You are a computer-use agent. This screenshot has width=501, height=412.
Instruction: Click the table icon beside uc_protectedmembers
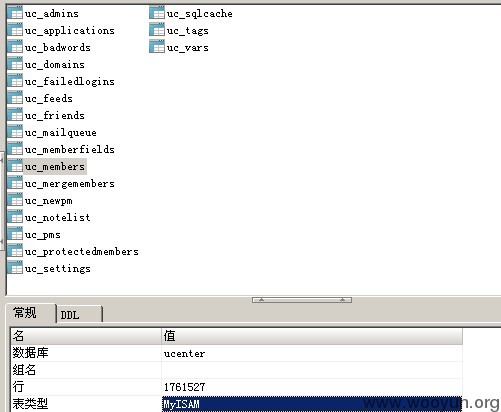point(15,251)
